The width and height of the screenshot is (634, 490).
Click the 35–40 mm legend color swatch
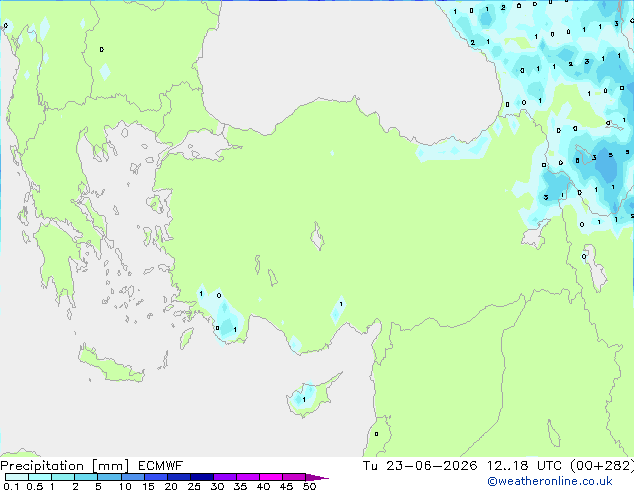(248, 477)
